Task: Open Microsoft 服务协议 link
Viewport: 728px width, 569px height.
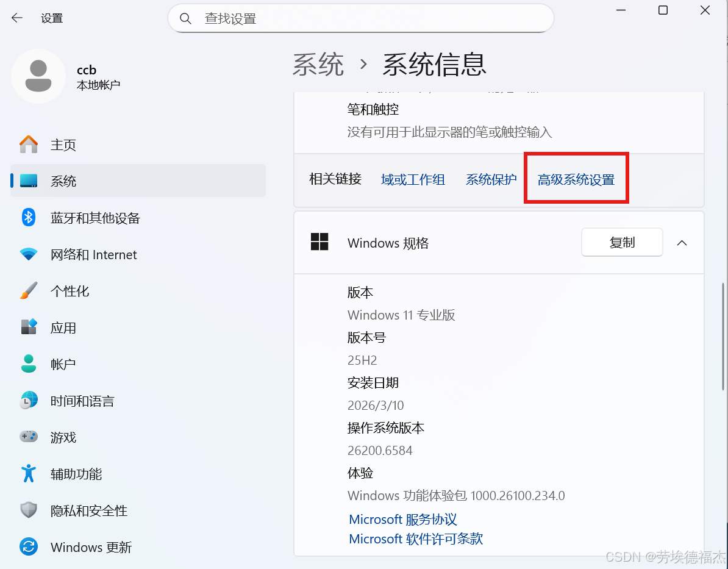Action: 403,519
